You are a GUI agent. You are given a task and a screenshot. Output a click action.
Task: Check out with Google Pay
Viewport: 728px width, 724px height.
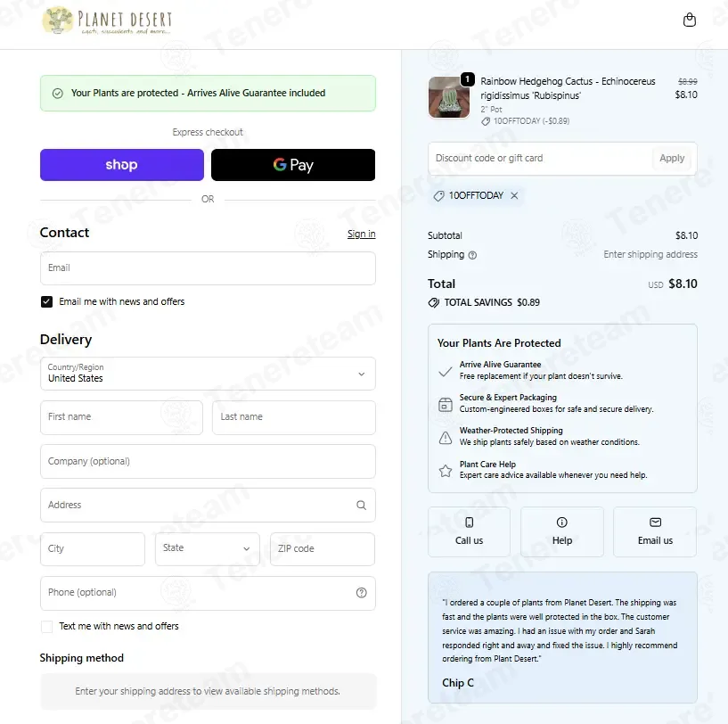tap(293, 165)
